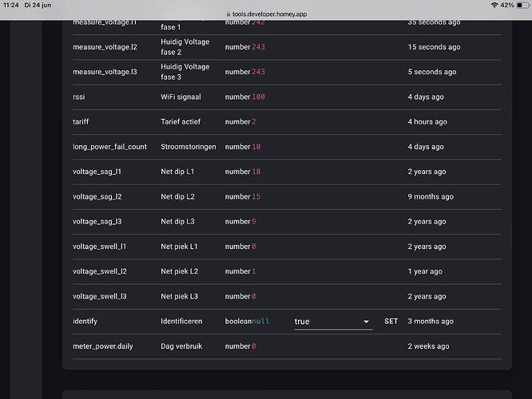Click the rssi capability name
Screen dimensions: 532x399
[x=78, y=97]
